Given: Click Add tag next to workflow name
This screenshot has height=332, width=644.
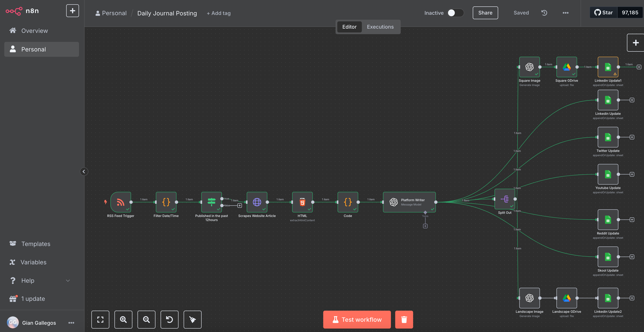Looking at the screenshot, I should click(x=219, y=13).
